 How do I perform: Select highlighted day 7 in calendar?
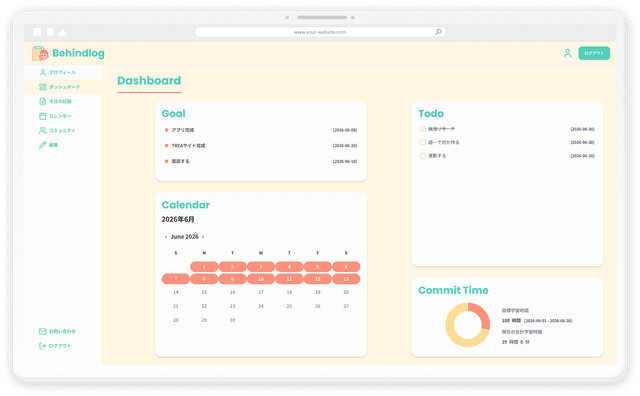coord(176,279)
